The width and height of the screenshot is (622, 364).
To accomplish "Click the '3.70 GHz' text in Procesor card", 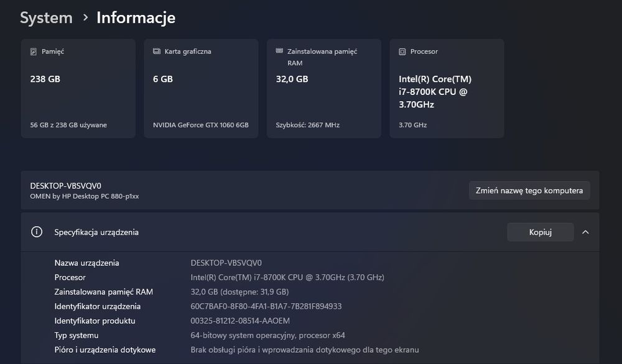I will (412, 125).
